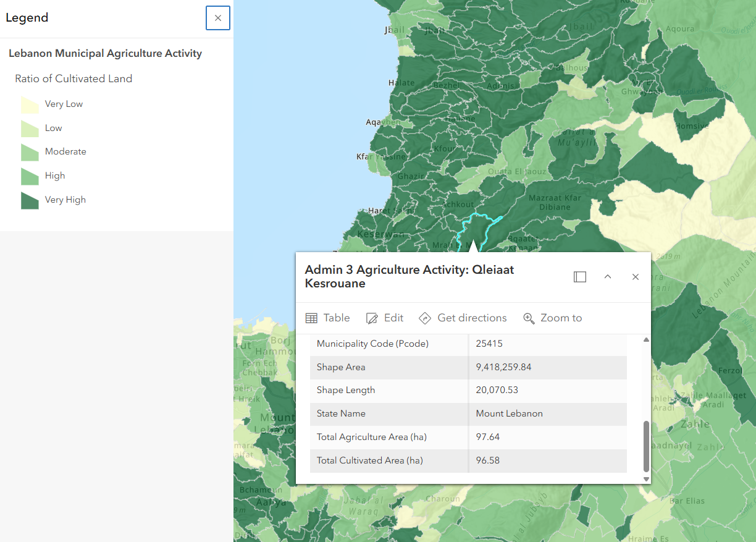Select the Municipality Code value 25415
Image resolution: width=756 pixels, height=542 pixels.
pos(489,344)
